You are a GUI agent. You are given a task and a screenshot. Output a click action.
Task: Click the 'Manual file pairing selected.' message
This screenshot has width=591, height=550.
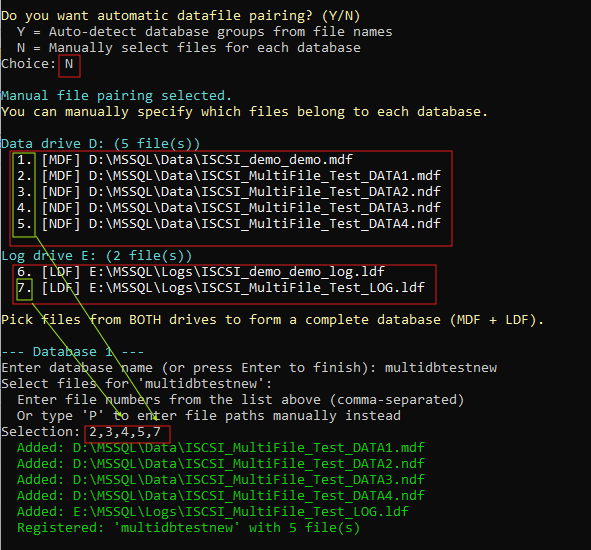tap(116, 96)
